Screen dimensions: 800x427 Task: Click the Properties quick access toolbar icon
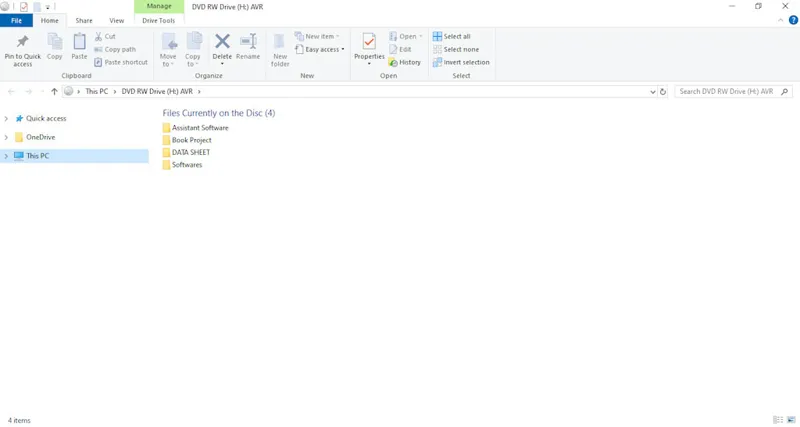click(x=23, y=7)
